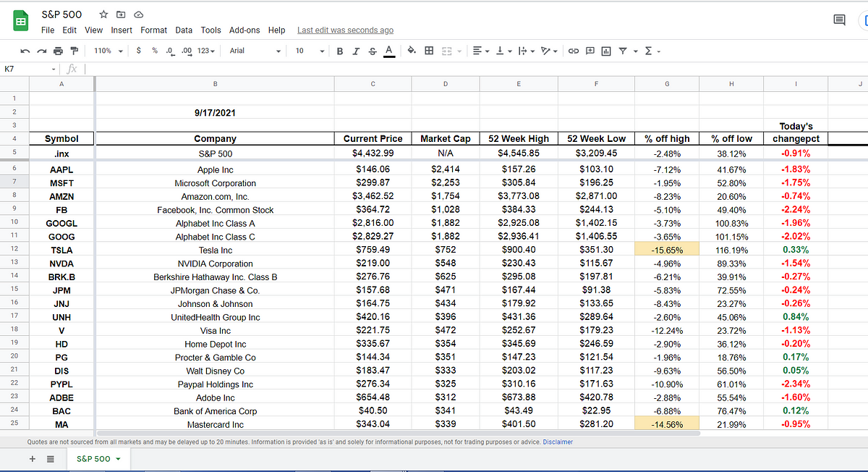The width and height of the screenshot is (868, 472).
Task: Select the 'Market Cap' header cell
Action: (x=445, y=138)
